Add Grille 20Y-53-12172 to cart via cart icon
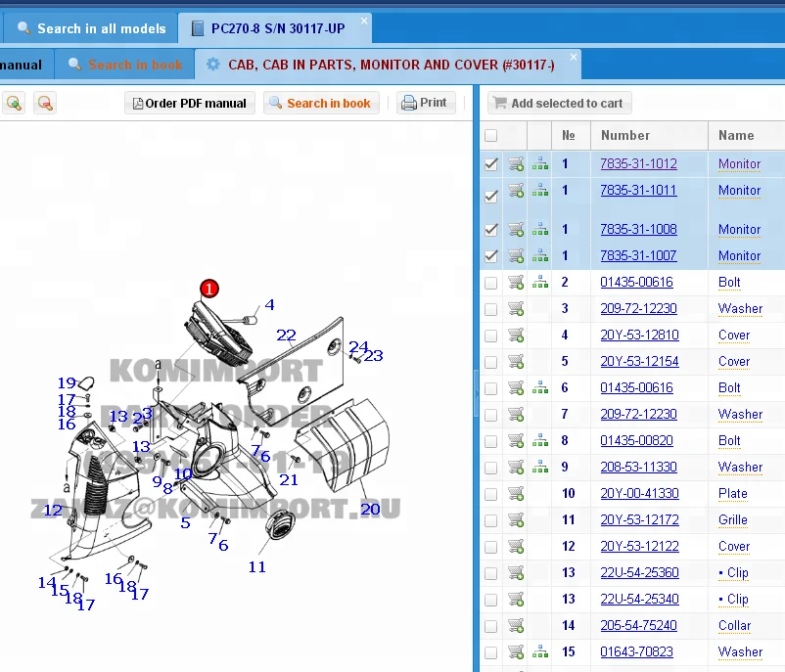785x672 pixels. click(x=516, y=520)
